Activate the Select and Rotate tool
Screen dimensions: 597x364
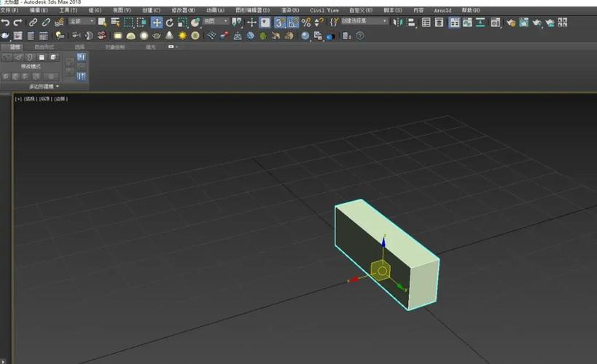coord(170,23)
